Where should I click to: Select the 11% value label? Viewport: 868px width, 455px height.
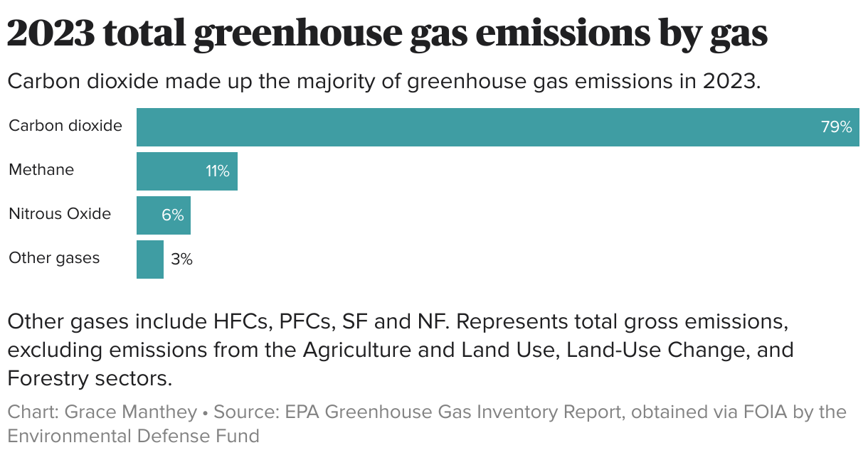218,171
